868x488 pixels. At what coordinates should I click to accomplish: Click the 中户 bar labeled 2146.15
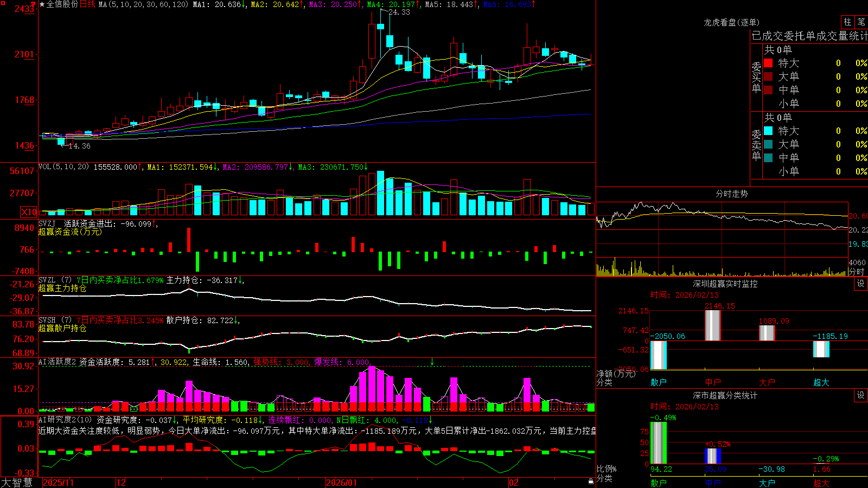pos(712,325)
